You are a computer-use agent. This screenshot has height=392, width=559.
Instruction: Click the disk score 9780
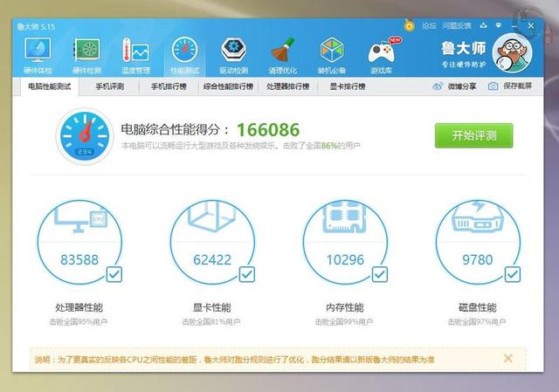[x=478, y=260]
